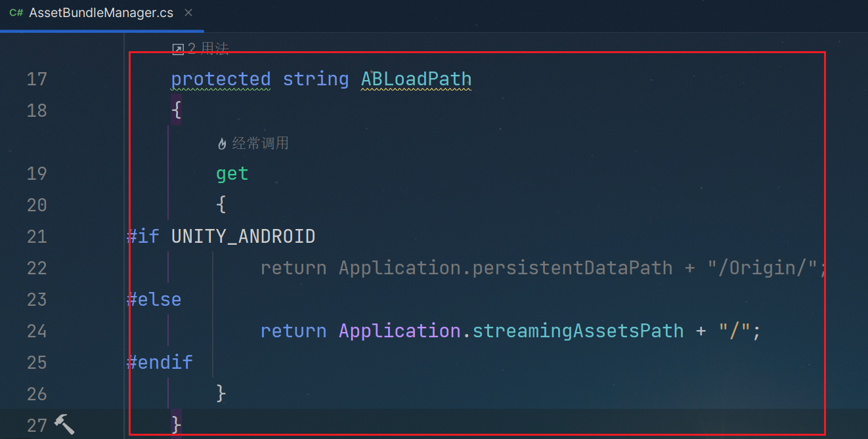Click the "/Origin/" string literal

[762, 268]
